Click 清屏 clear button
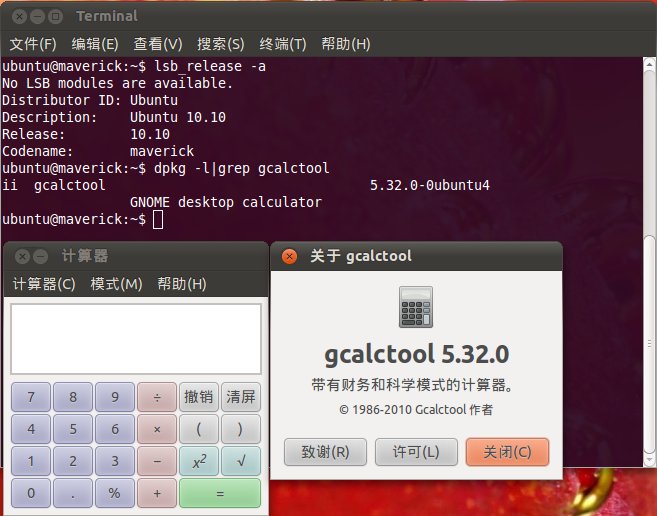 (x=241, y=397)
